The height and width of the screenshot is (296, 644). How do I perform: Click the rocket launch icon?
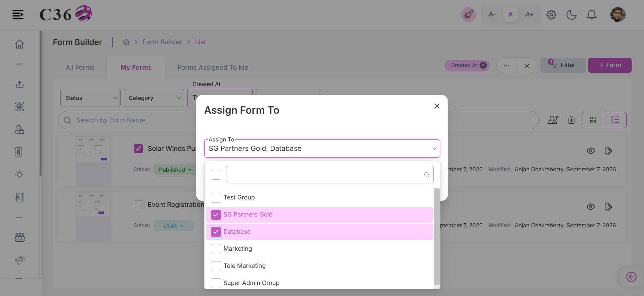[x=468, y=15]
